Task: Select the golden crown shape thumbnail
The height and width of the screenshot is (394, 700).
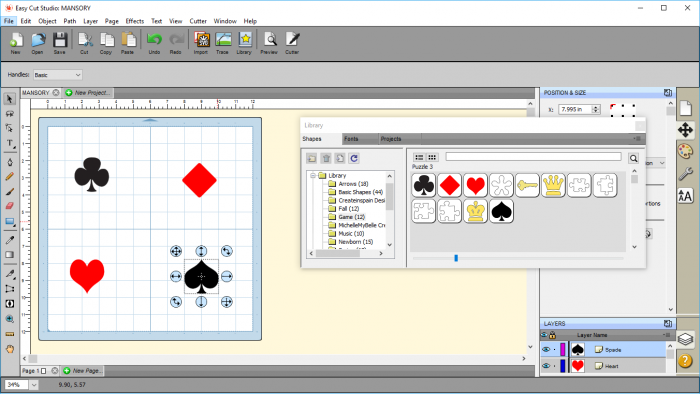Action: tap(553, 185)
